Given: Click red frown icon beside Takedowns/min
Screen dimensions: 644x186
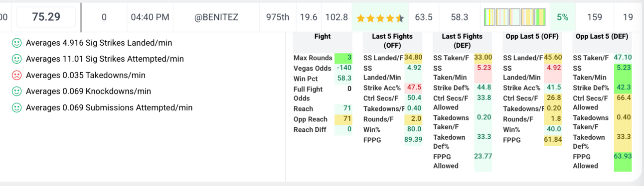Looking at the screenshot, I should [16, 76].
